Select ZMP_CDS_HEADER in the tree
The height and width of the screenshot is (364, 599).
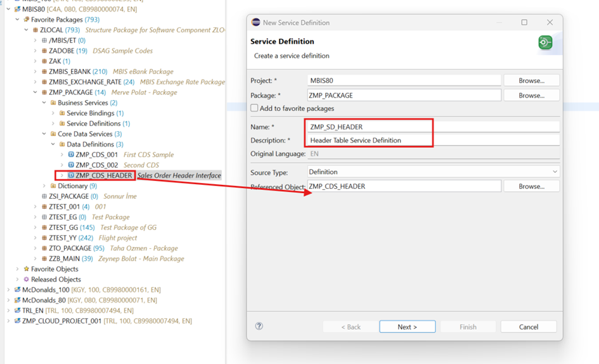103,175
